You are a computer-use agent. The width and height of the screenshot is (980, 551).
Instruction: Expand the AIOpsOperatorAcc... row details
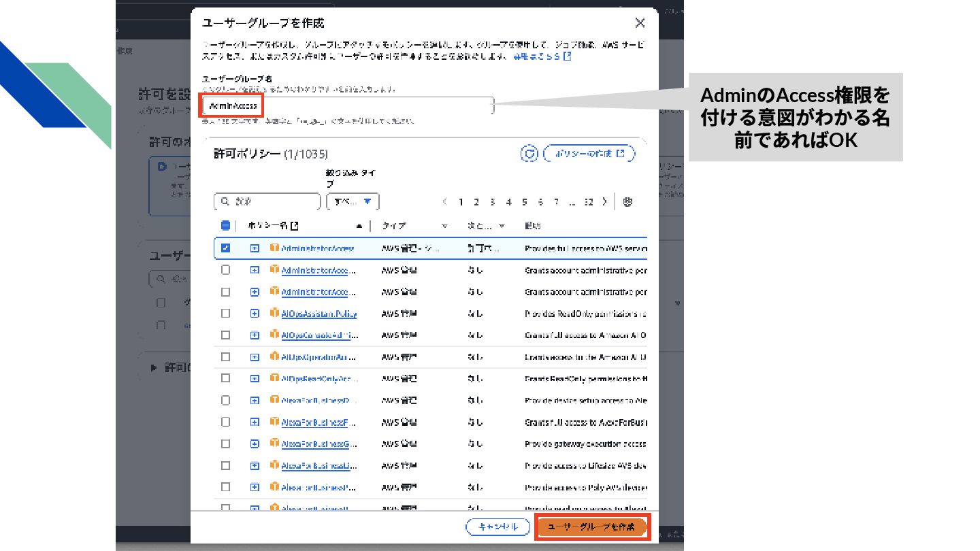click(255, 357)
